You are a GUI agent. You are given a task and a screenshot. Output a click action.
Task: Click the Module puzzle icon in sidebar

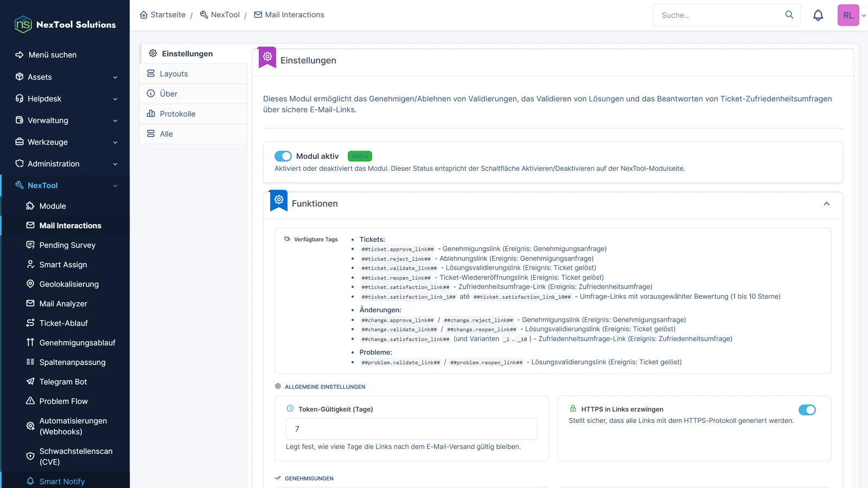point(30,206)
